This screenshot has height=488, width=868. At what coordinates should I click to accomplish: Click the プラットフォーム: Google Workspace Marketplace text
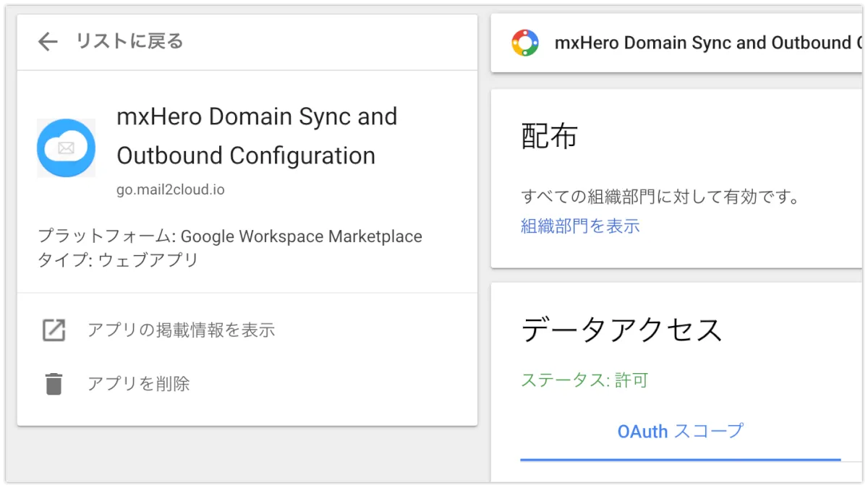(x=229, y=236)
